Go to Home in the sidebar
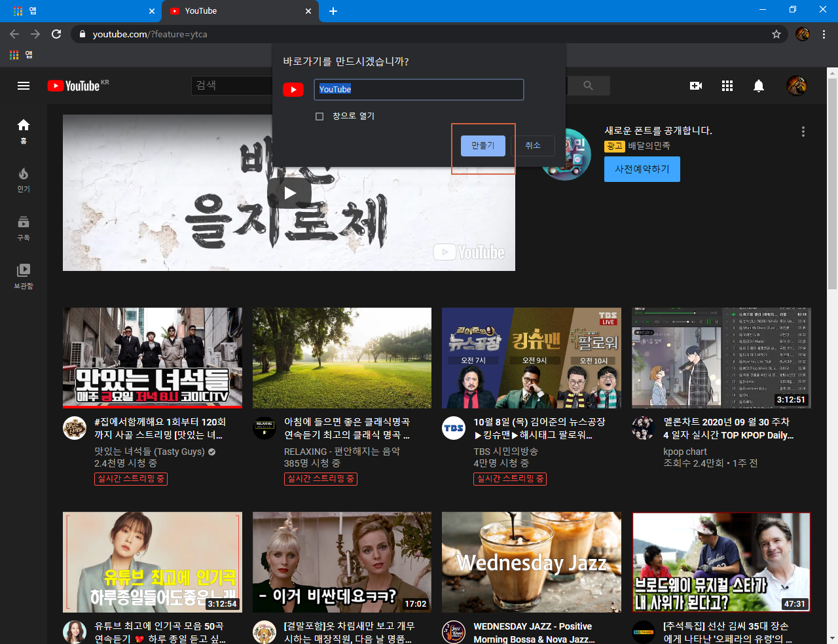Image resolution: width=838 pixels, height=644 pixels. click(x=24, y=131)
